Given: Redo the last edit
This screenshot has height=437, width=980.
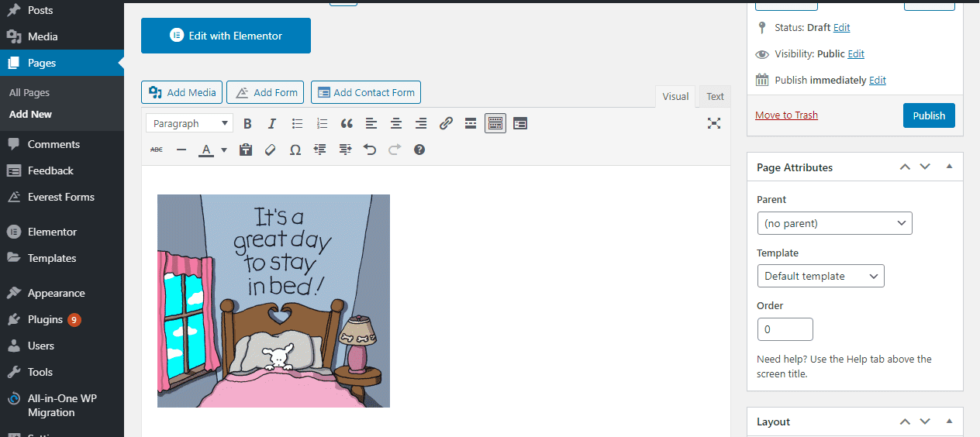Looking at the screenshot, I should pyautogui.click(x=395, y=150).
